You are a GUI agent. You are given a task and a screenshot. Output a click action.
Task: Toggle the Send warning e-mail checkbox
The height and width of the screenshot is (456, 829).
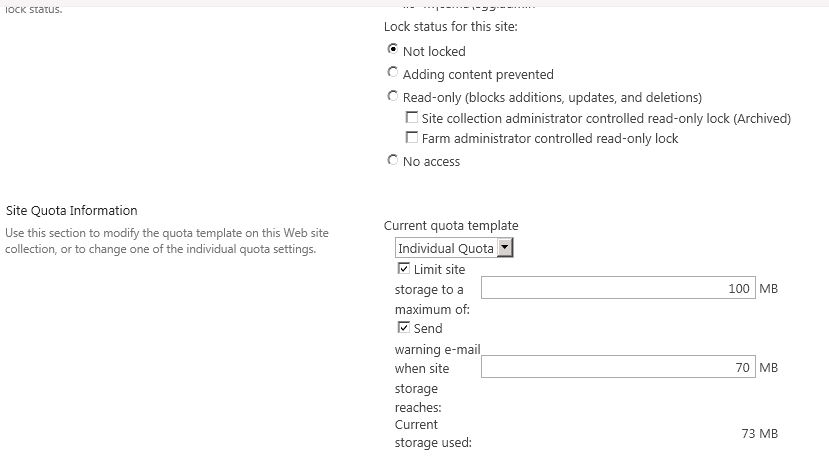tap(403, 327)
